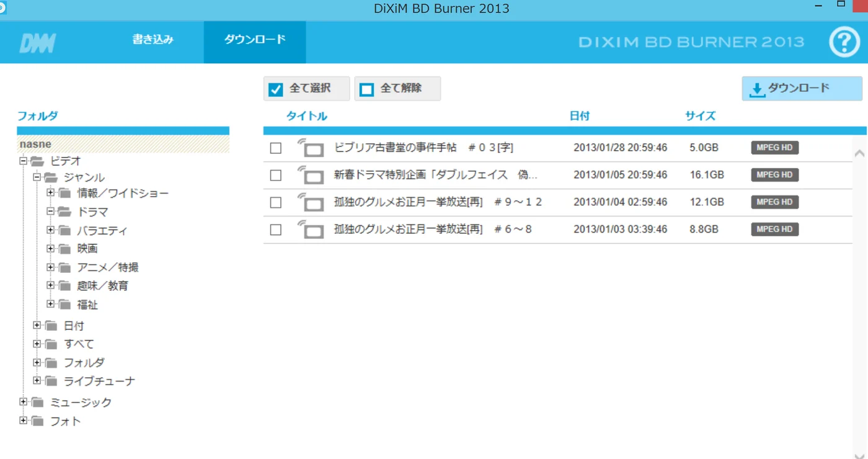The width and height of the screenshot is (868, 459).
Task: Click the ライブチューナ folder icon
Action: pyautogui.click(x=51, y=381)
